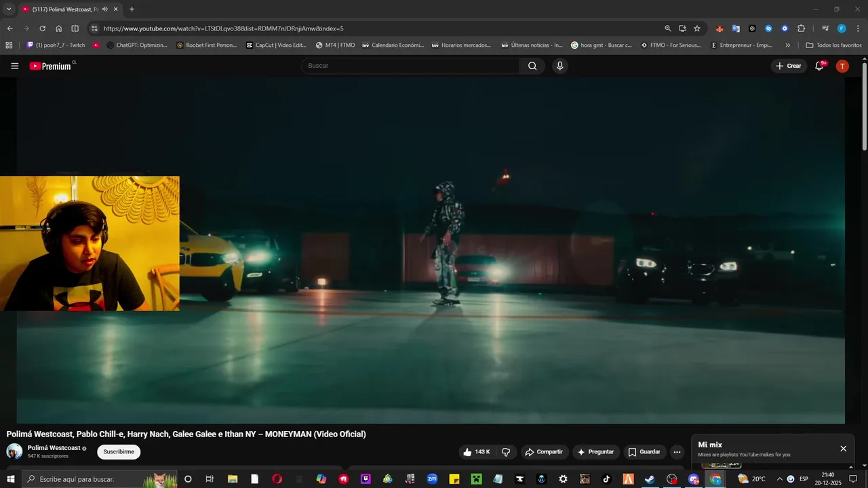This screenshot has height=488, width=868.
Task: Reload the page
Action: 42,28
